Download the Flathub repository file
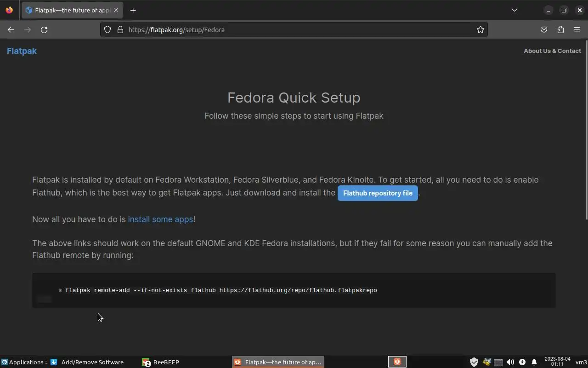 tap(378, 193)
